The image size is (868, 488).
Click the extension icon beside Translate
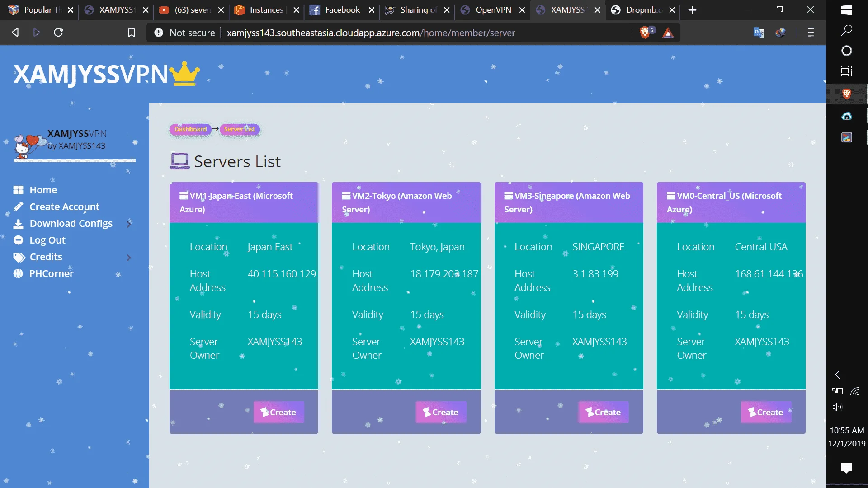click(780, 33)
